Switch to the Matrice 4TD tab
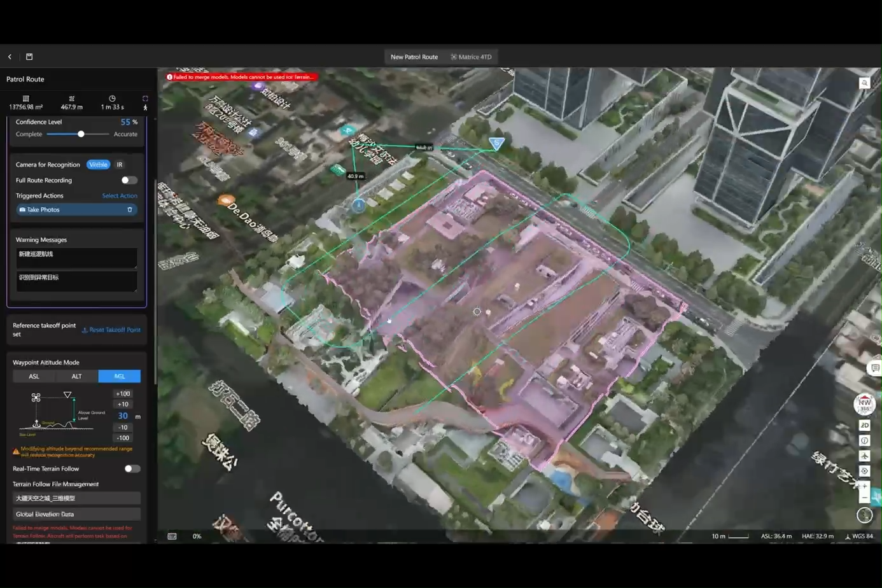882x588 pixels. point(472,57)
